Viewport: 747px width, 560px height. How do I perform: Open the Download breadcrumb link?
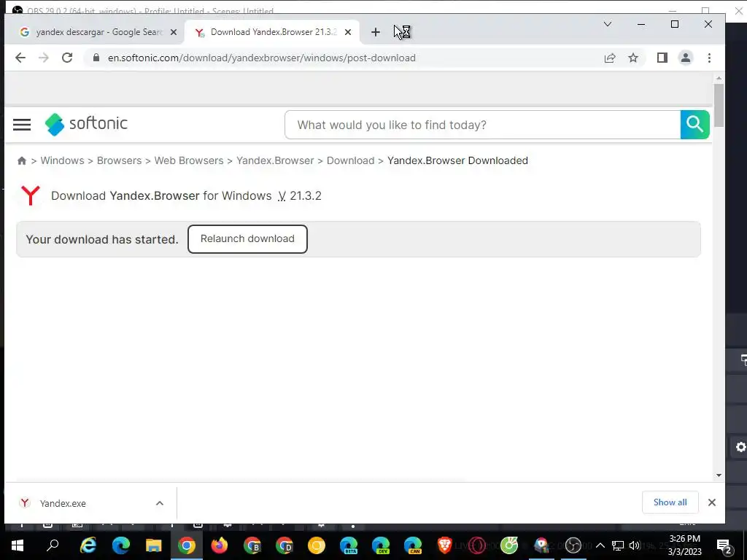pos(350,160)
